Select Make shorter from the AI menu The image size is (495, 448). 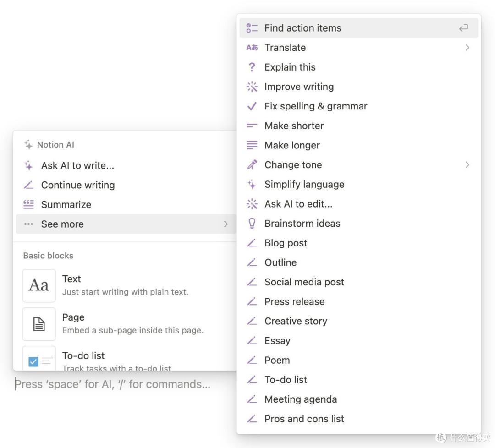click(x=358, y=126)
